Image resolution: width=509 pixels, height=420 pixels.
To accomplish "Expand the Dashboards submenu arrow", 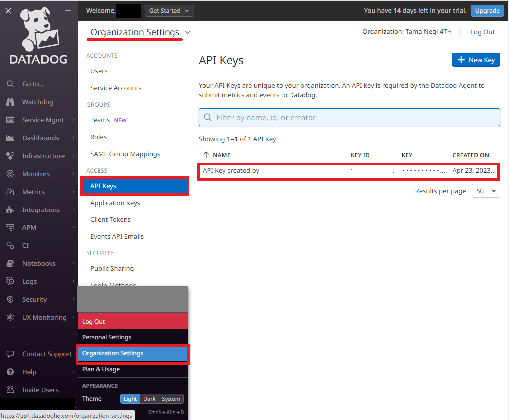I will tap(74, 138).
